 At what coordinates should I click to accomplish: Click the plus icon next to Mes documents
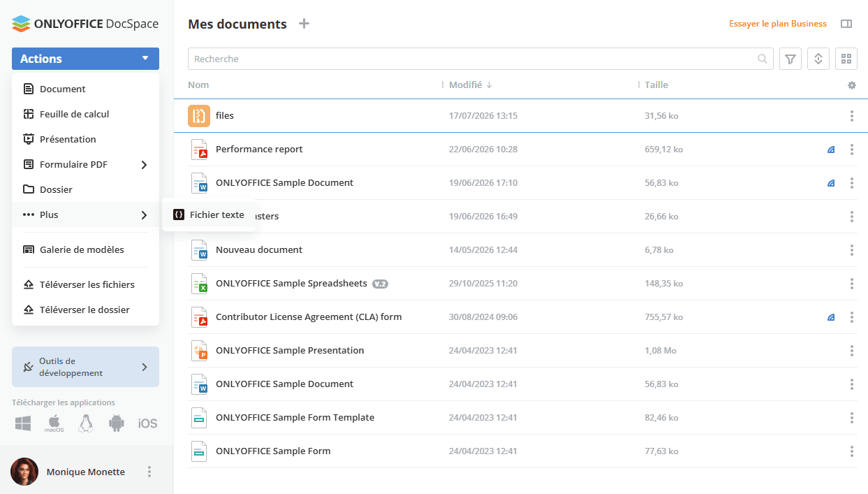tap(304, 24)
